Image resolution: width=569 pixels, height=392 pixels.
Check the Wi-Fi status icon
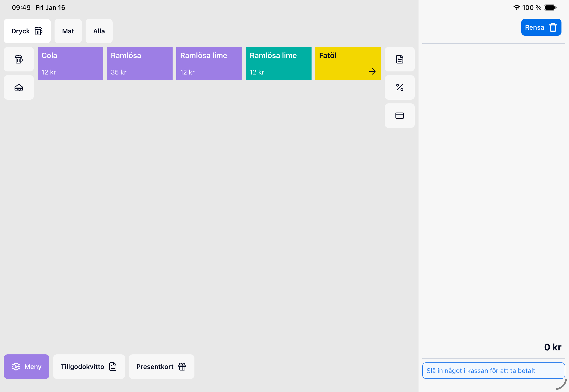pos(516,8)
